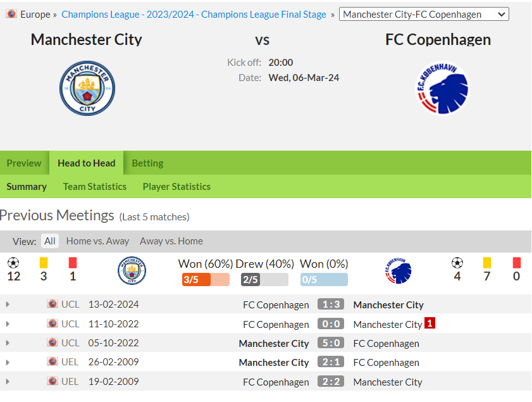Screen dimensions: 532x402
Task: Open the Preview tab
Action: click(x=24, y=163)
